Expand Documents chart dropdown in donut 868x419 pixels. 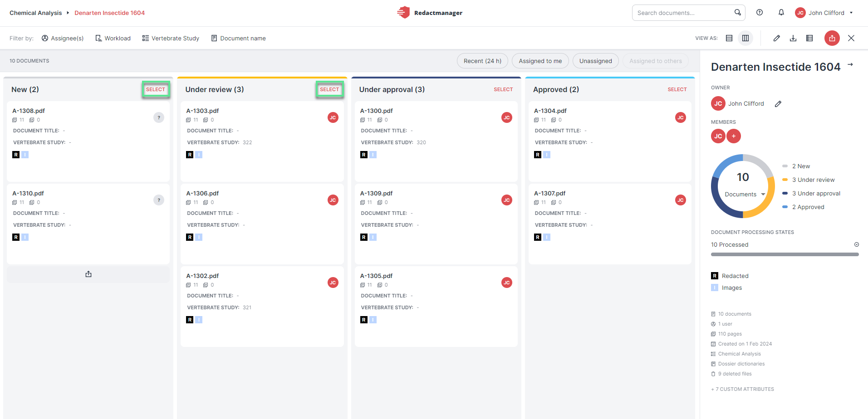click(745, 194)
